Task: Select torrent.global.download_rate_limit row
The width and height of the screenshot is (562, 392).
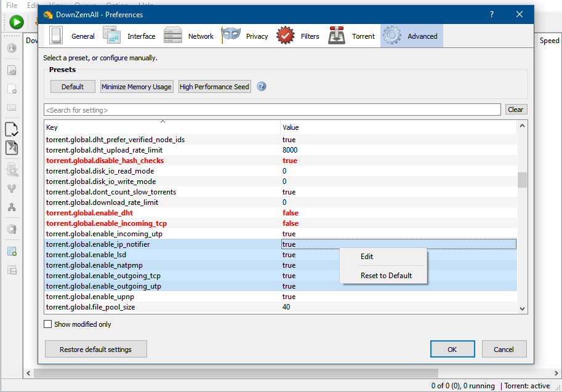Action: click(281, 202)
